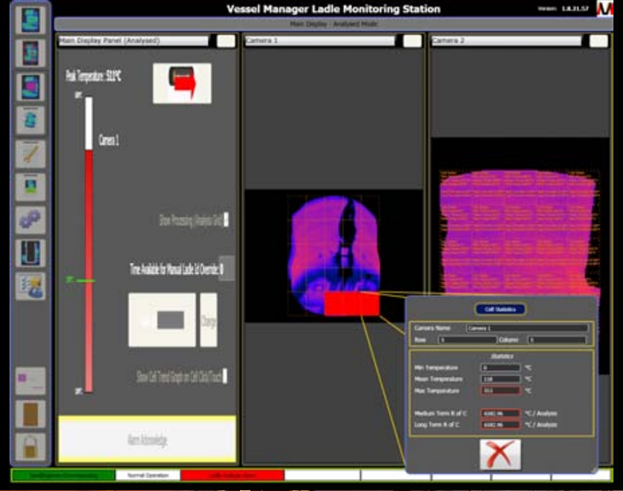The height and width of the screenshot is (491, 623).
Task: Click the red arrow camera icon
Action: point(181,83)
